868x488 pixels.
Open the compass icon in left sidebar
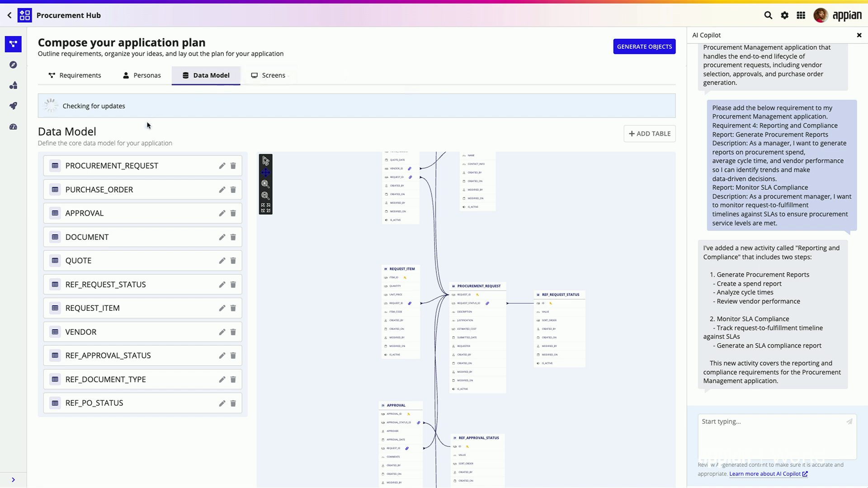point(13,65)
